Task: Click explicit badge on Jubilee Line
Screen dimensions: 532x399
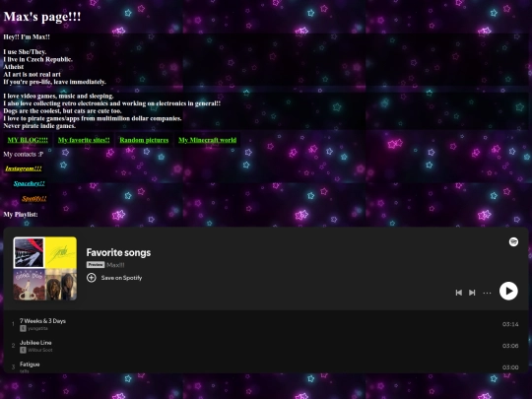Action: tap(23, 350)
